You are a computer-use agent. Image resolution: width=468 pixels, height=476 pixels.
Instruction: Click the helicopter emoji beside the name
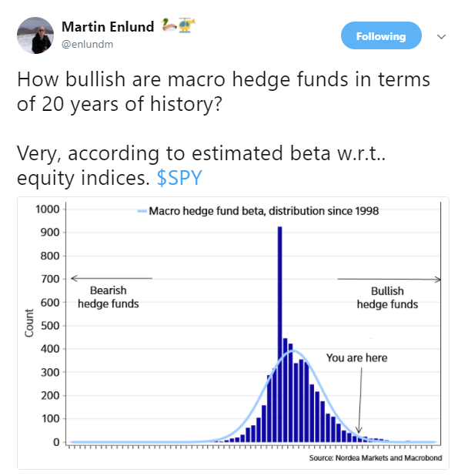pyautogui.click(x=186, y=25)
